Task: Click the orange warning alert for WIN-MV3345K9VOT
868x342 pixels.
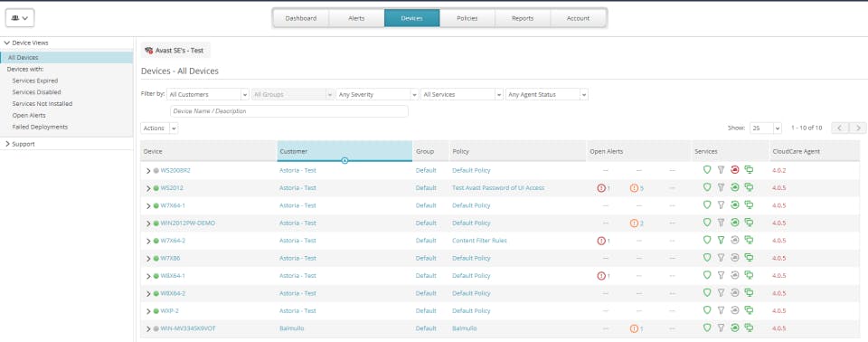Action: click(634, 328)
